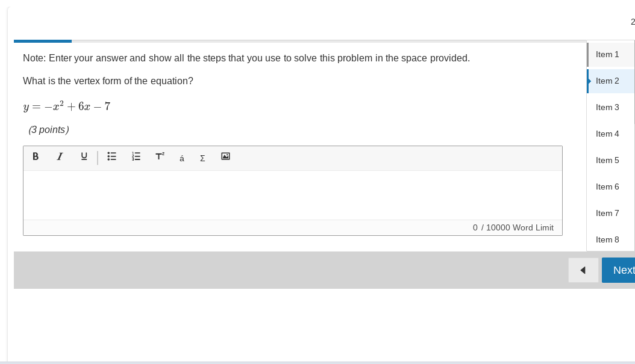Select Item 7 in the navigation panel

607,213
